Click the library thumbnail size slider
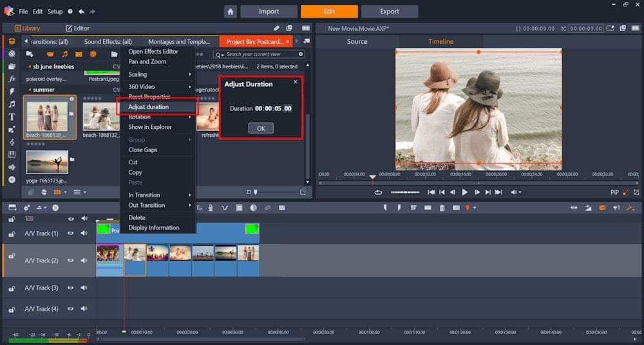Screen dimensions: 644x345 (256, 192)
